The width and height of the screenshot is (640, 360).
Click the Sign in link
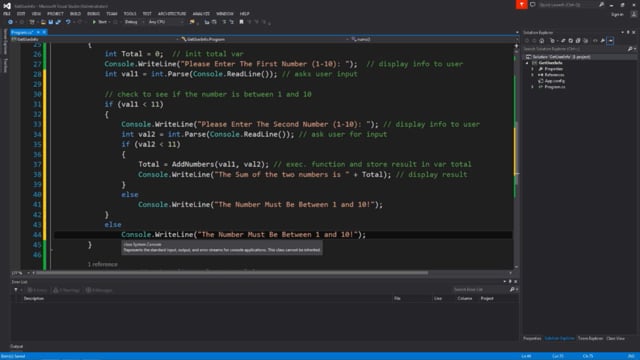coord(617,15)
